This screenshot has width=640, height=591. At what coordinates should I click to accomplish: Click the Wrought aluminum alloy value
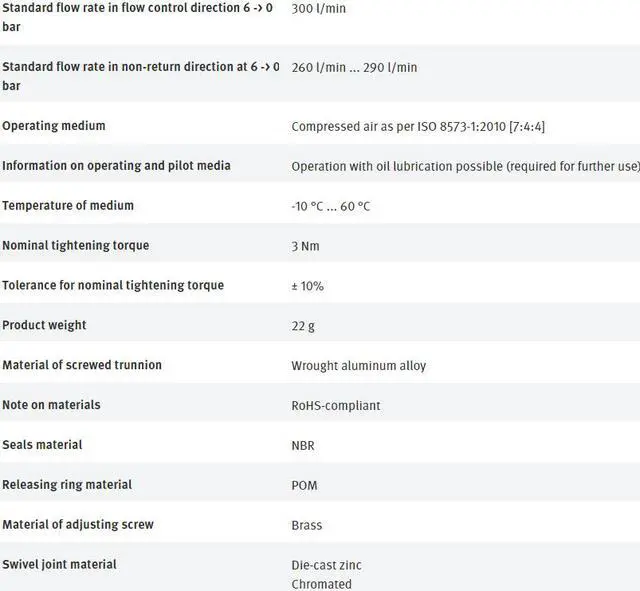point(358,366)
